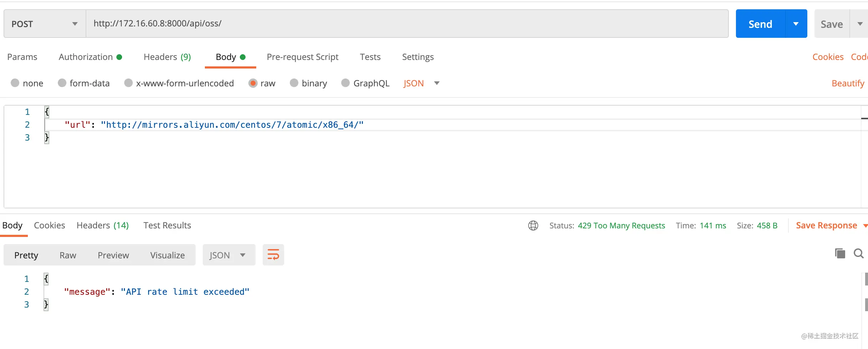Click the blue Send button

tap(761, 24)
